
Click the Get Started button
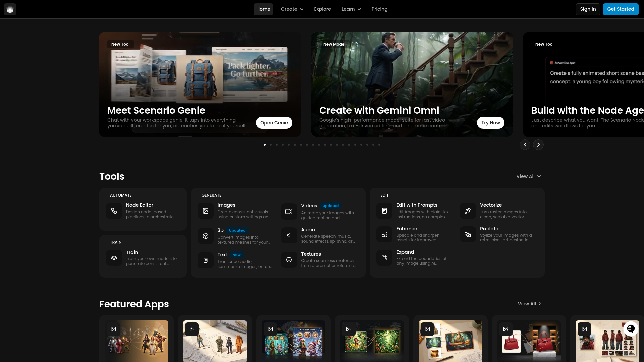621,9
